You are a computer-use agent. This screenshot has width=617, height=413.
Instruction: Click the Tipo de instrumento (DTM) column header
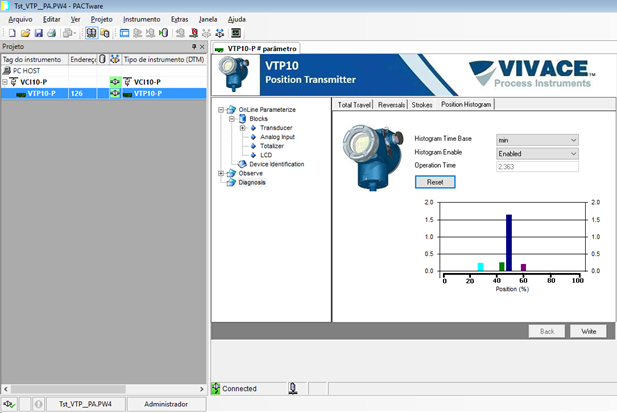(164, 59)
